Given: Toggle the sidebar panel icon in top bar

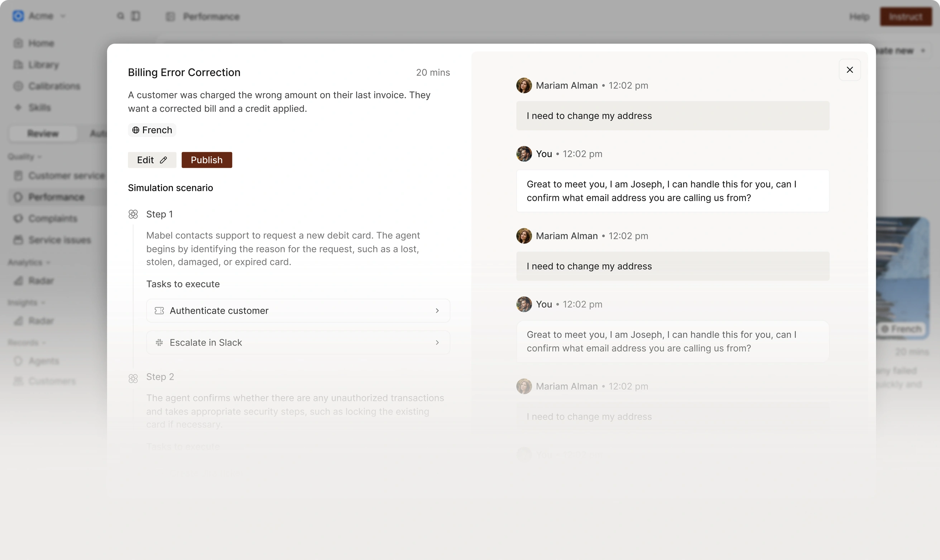Looking at the screenshot, I should click(x=135, y=16).
